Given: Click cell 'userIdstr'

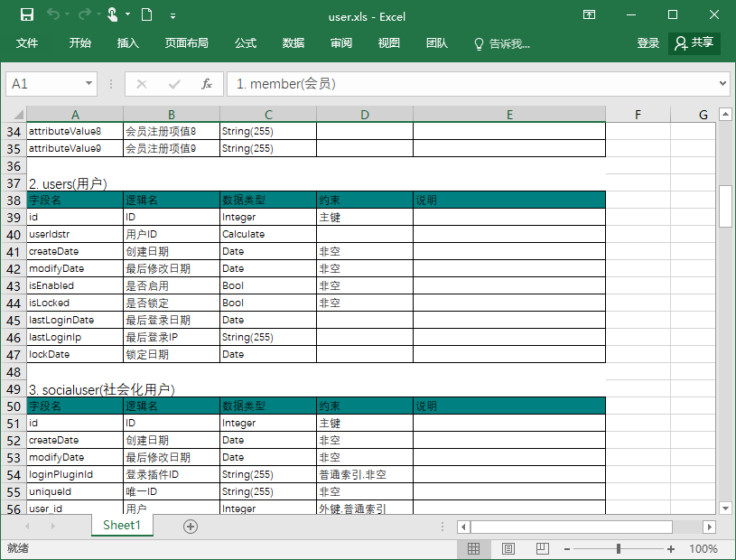Looking at the screenshot, I should coord(75,234).
